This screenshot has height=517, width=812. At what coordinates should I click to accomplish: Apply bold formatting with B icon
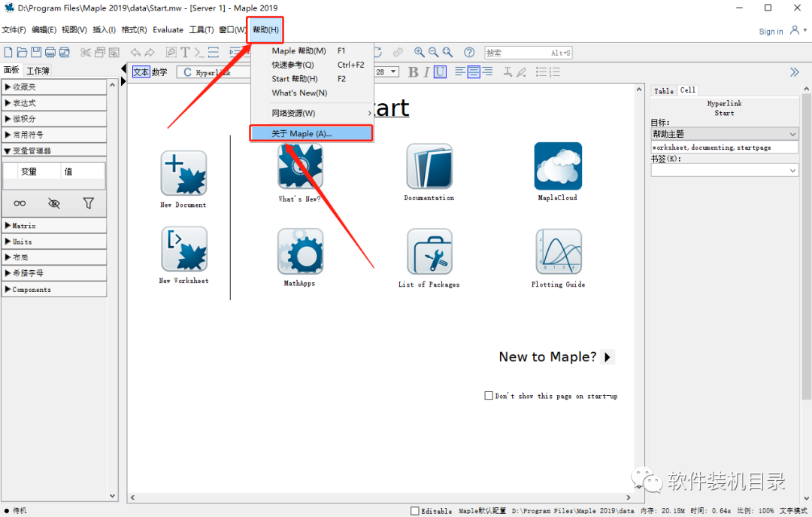pos(413,72)
